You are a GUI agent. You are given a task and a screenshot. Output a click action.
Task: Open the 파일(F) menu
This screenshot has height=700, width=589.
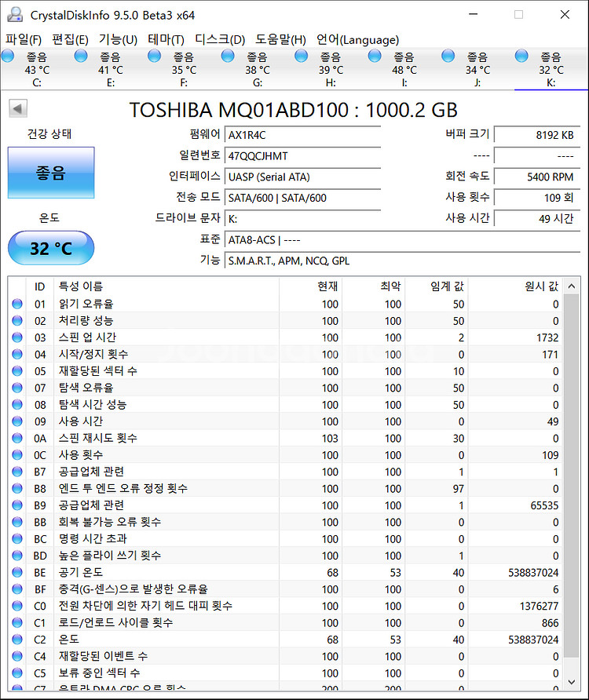[24, 40]
